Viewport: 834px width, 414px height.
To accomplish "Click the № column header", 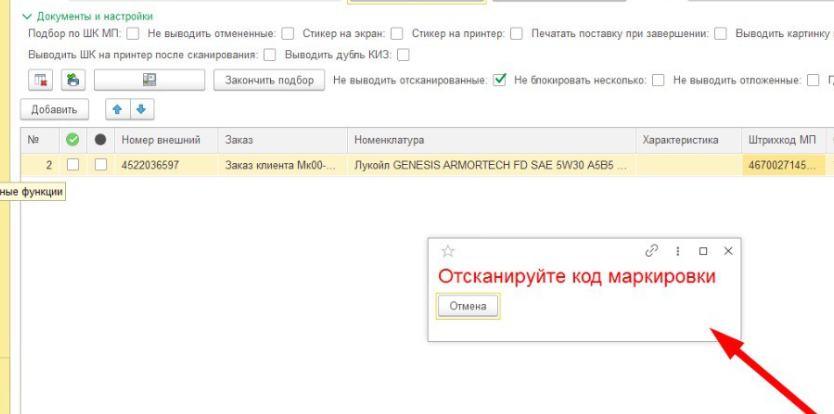I will coord(39,140).
